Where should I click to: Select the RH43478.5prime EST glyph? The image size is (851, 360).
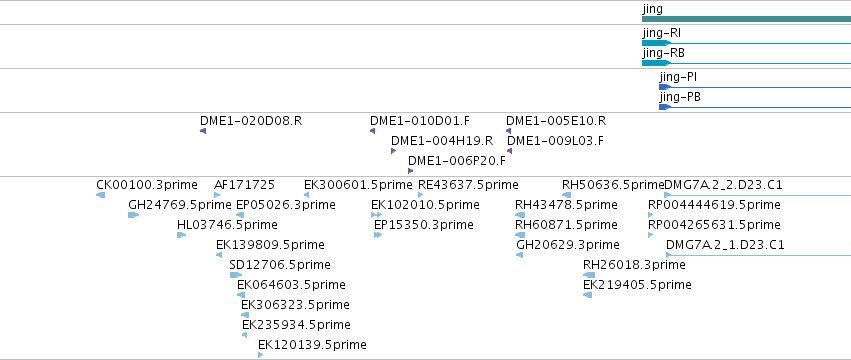(x=520, y=215)
